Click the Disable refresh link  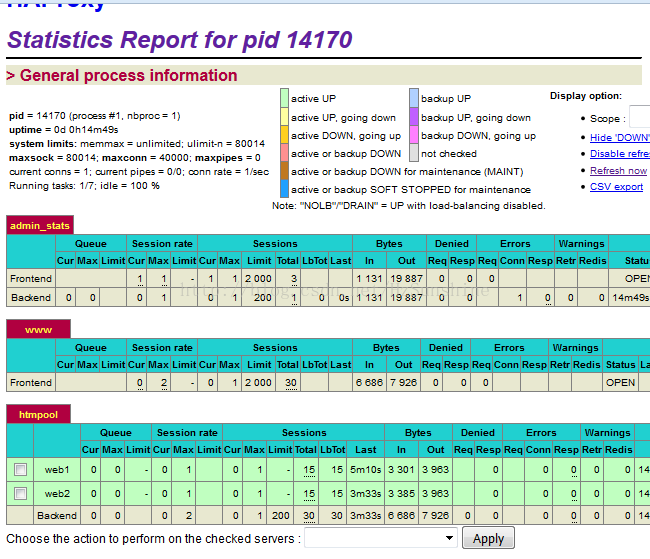(620, 153)
